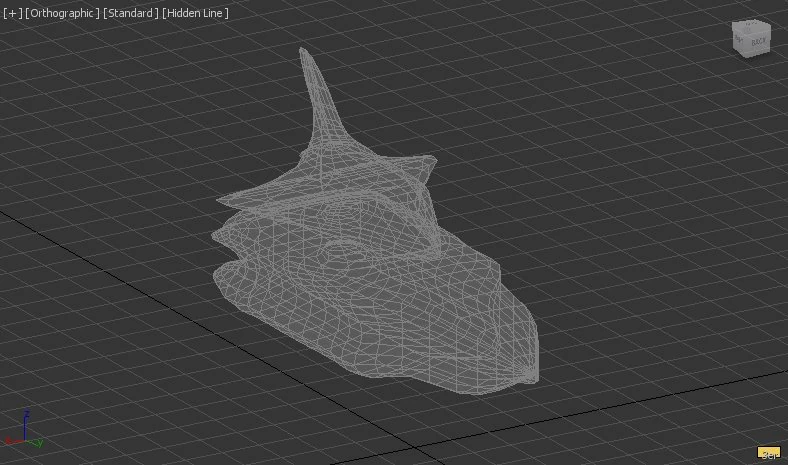Viewport: 788px width, 465px height.
Task: Open the Orthographic point-of-view menu
Action: click(62, 13)
